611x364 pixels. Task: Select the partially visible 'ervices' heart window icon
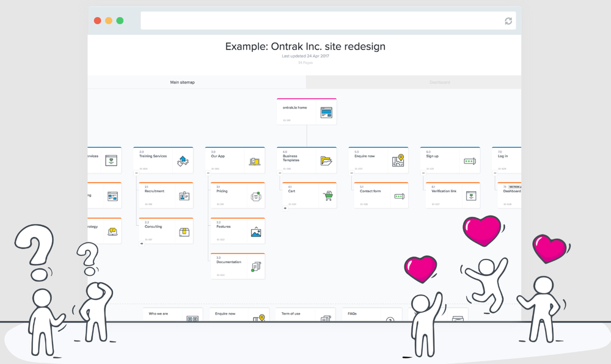111,161
